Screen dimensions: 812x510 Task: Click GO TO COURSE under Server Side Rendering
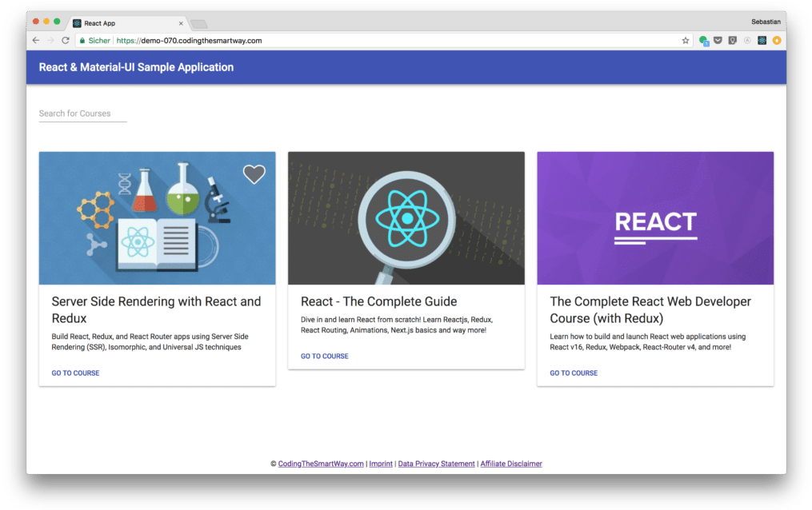(x=74, y=373)
